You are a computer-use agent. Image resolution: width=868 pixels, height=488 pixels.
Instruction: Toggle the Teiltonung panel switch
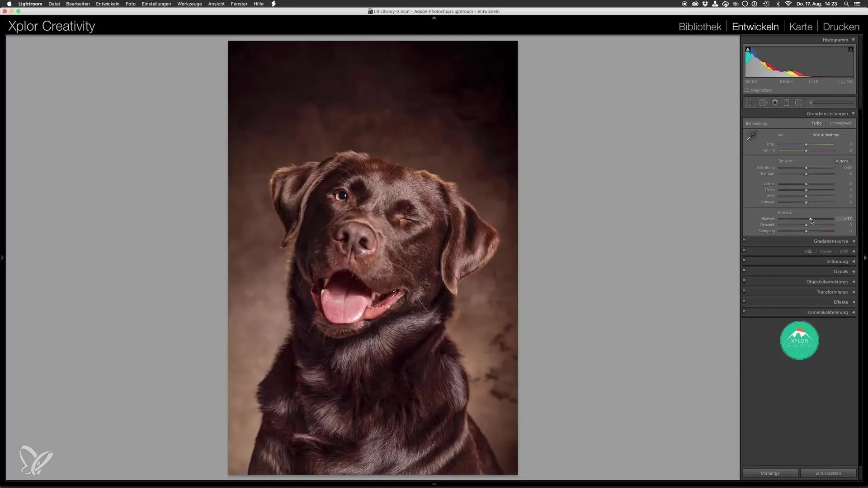(744, 261)
